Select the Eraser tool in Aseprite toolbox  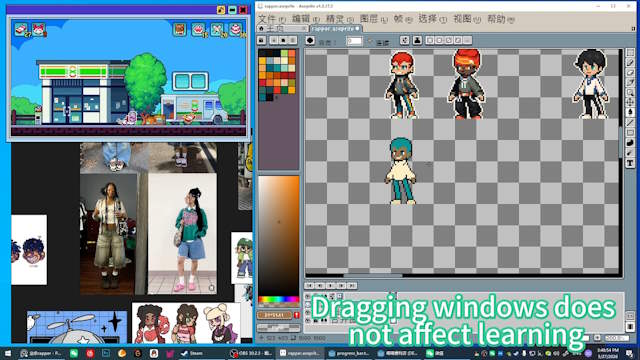(x=630, y=73)
